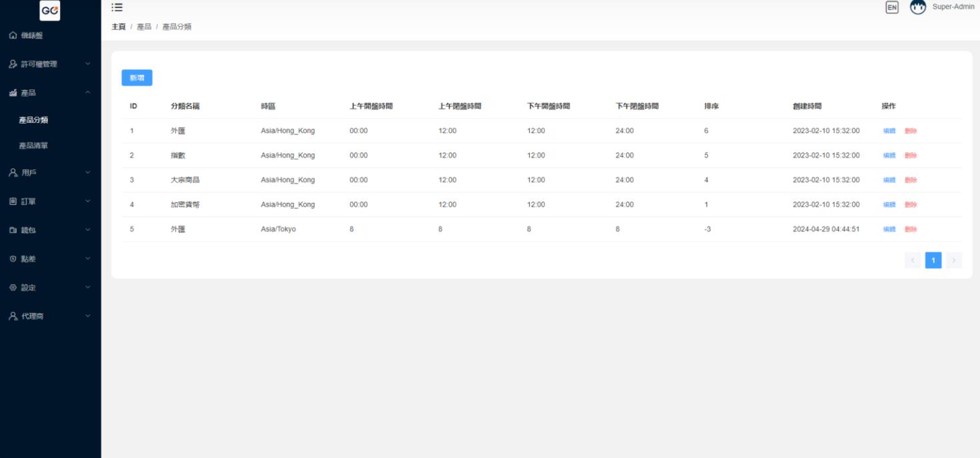Toggle the sidebar collapse hamburger icon

[117, 7]
